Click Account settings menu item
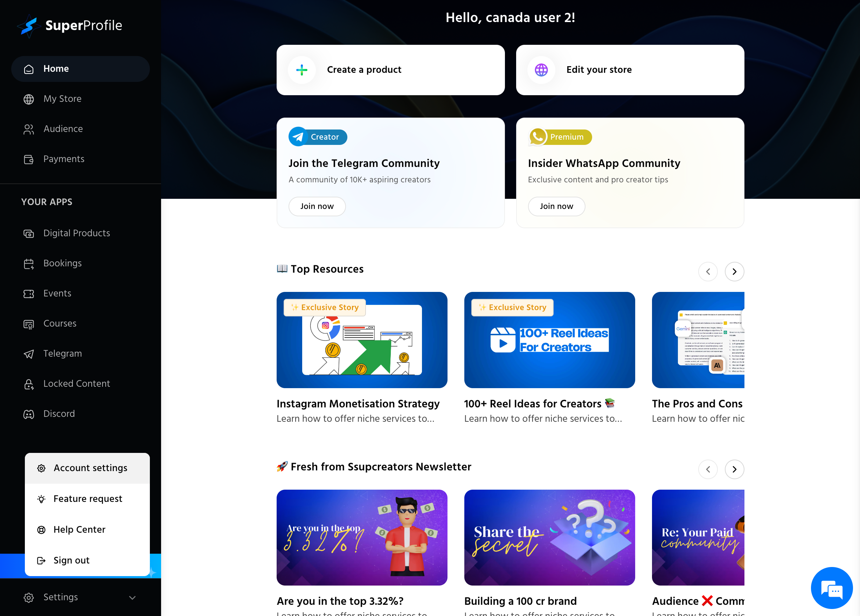 (90, 468)
